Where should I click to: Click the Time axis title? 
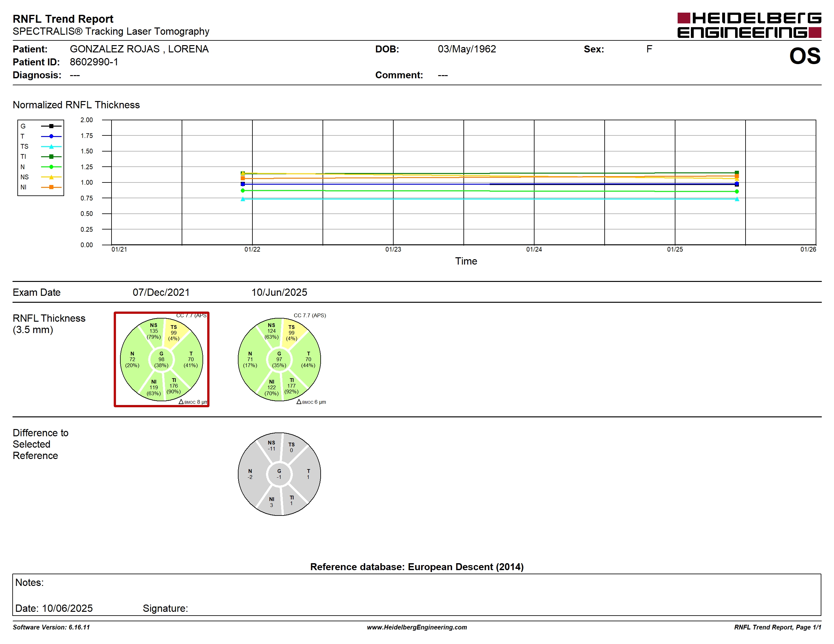click(x=466, y=261)
